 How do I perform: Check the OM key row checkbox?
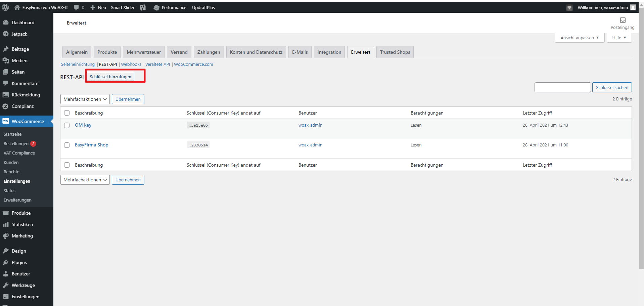click(67, 125)
